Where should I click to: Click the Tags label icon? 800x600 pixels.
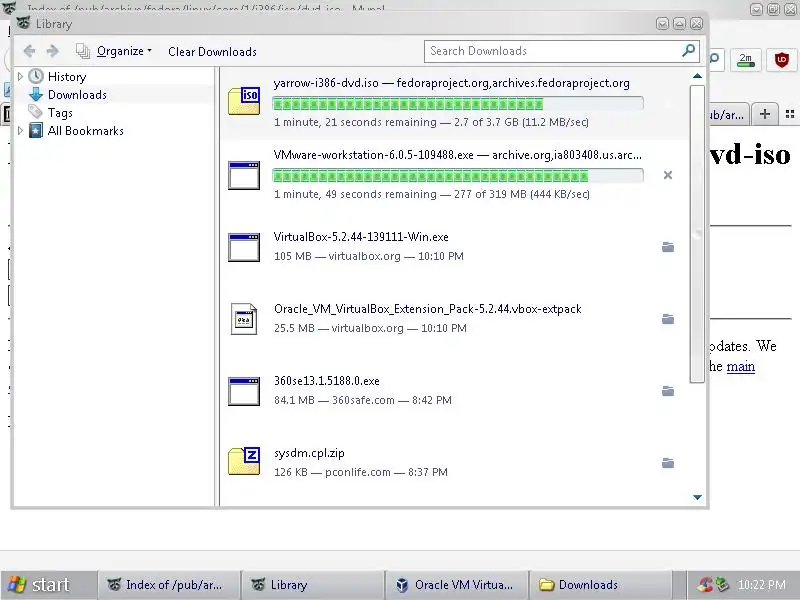click(x=35, y=112)
